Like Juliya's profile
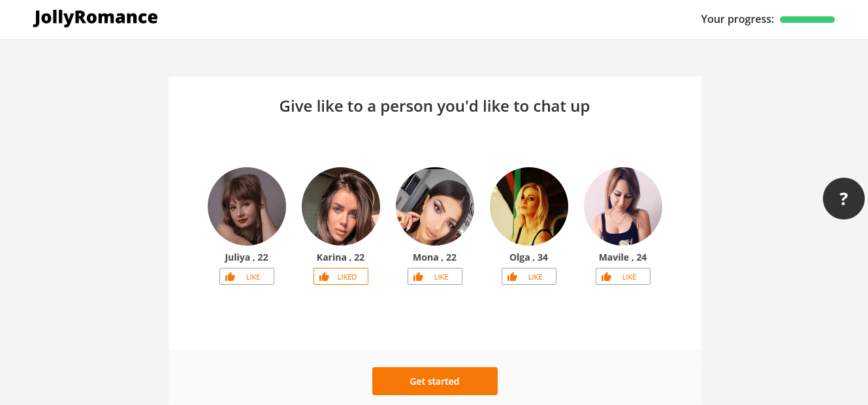This screenshot has height=405, width=868. coord(247,276)
